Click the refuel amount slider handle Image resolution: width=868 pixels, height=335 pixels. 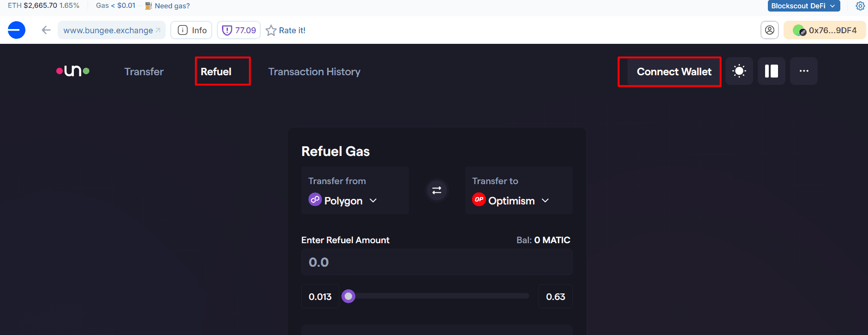(x=348, y=296)
